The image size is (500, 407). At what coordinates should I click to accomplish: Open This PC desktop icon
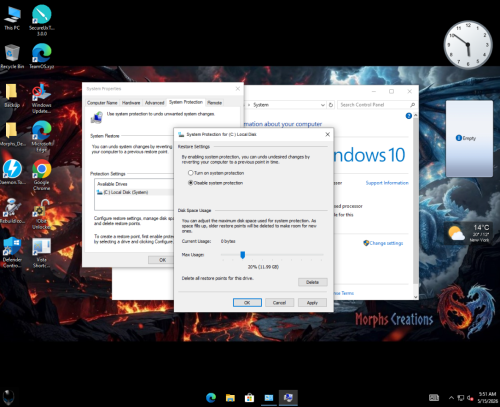(x=12, y=18)
